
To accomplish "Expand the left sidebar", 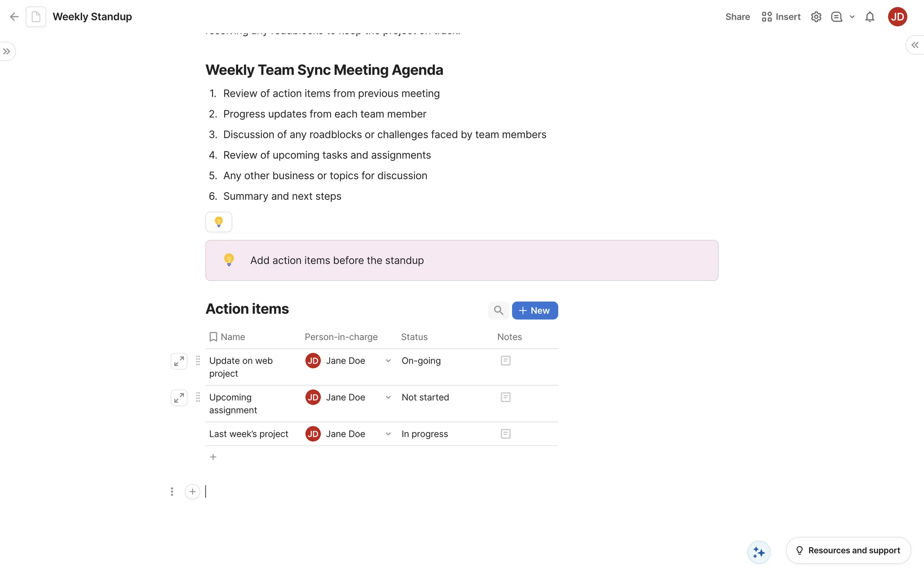I will point(7,52).
